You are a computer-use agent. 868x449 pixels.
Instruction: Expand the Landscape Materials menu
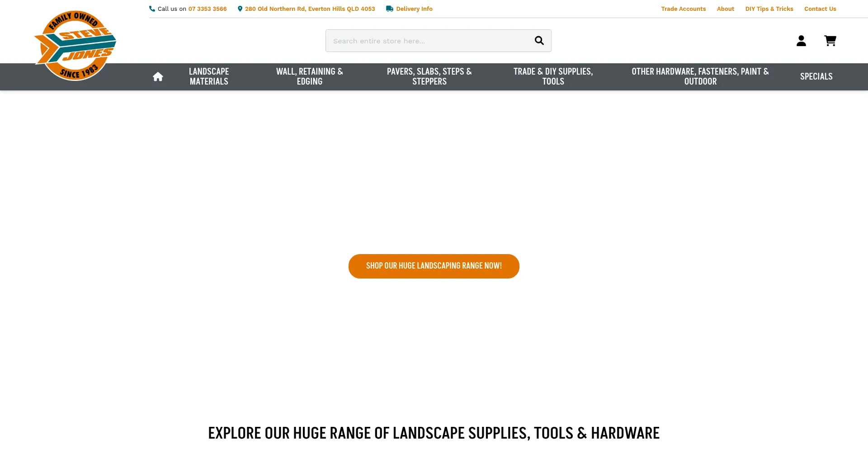(x=209, y=76)
